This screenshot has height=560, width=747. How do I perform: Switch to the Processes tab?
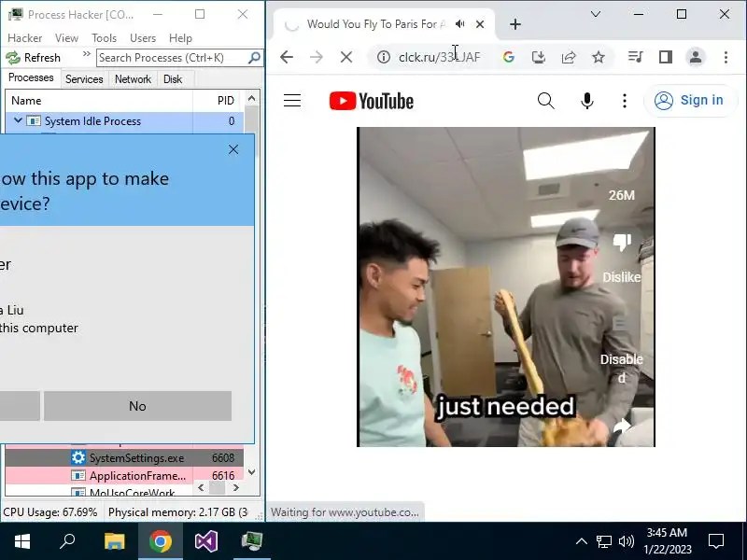(31, 77)
